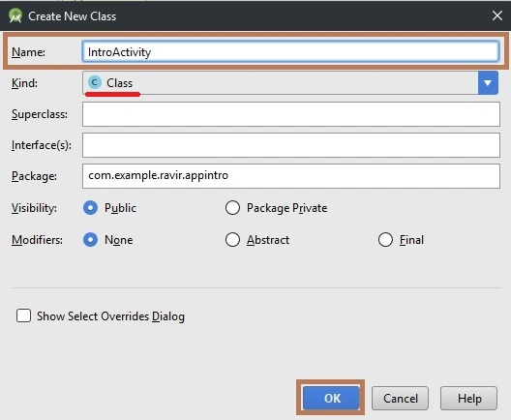This screenshot has height=420, width=511.
Task: Confirm with the OK button
Action: [331, 398]
